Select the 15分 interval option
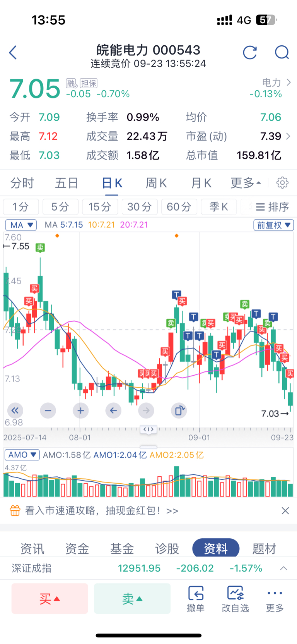The width and height of the screenshot is (297, 644). (x=100, y=207)
